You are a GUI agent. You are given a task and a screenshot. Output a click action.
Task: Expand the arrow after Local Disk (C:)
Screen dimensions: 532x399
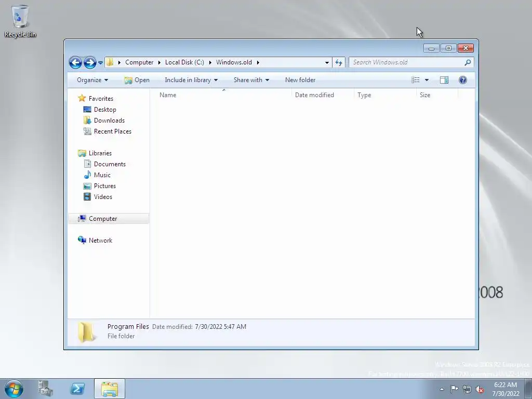pos(210,62)
